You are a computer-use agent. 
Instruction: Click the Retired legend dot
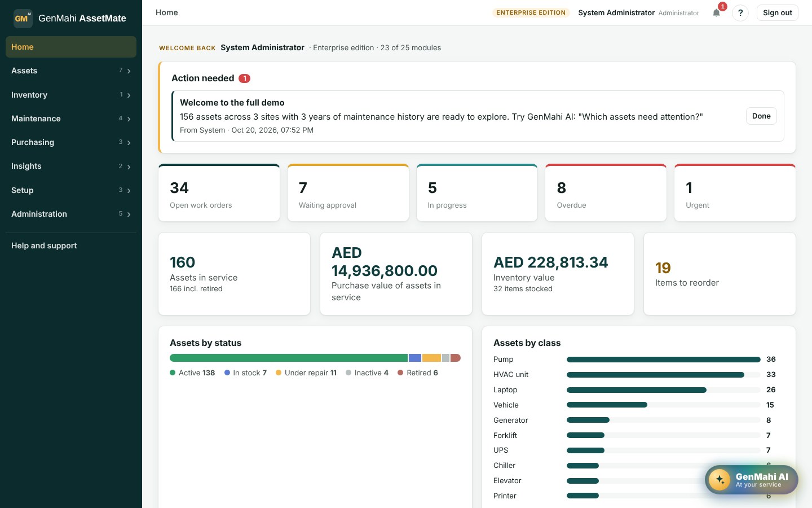(x=400, y=373)
